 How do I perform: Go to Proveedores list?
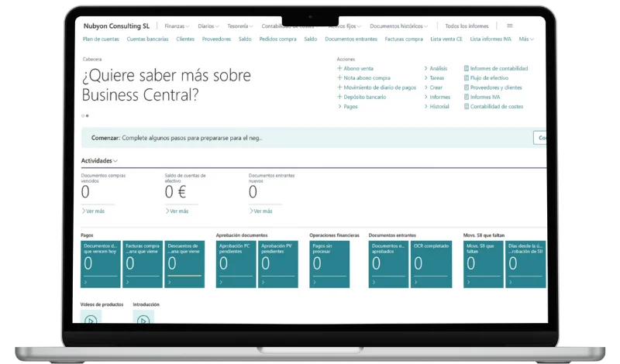tap(216, 39)
